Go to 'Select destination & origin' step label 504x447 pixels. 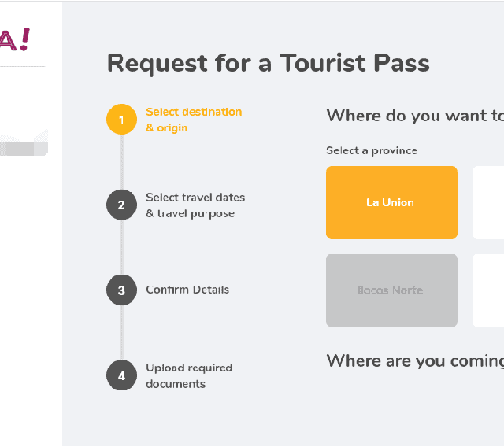pos(194,120)
